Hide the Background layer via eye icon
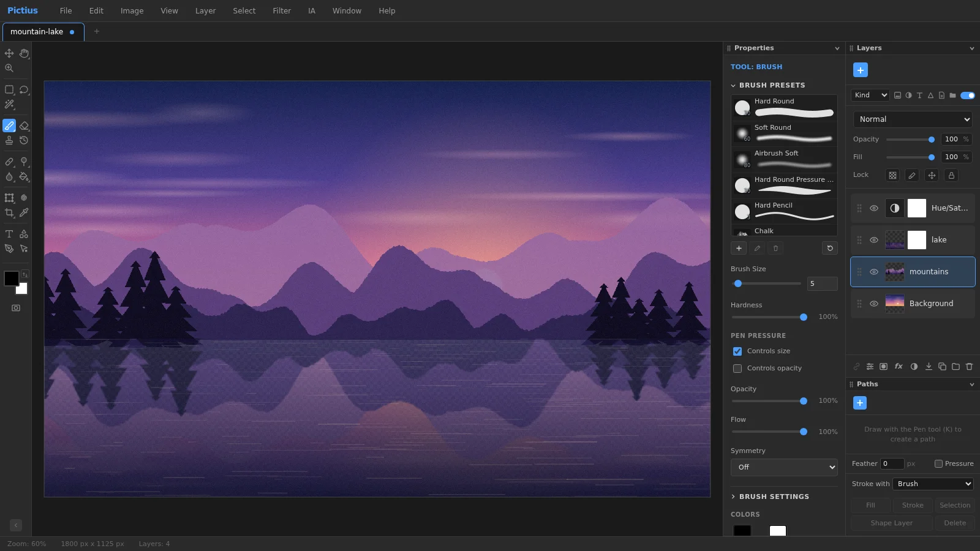Screen dimensions: 980x551 [x=874, y=304]
